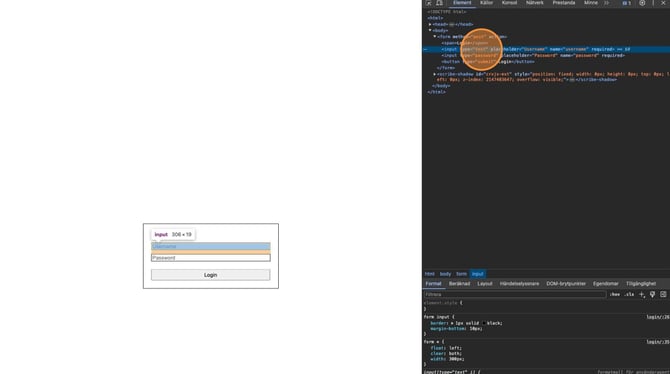Edit the float left declaration
The height and width of the screenshot is (374, 670).
point(446,348)
